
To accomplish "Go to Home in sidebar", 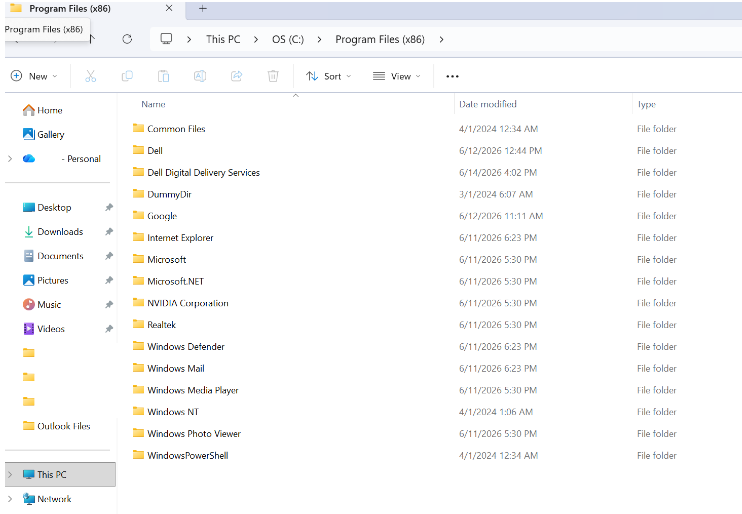I will coord(43,110).
